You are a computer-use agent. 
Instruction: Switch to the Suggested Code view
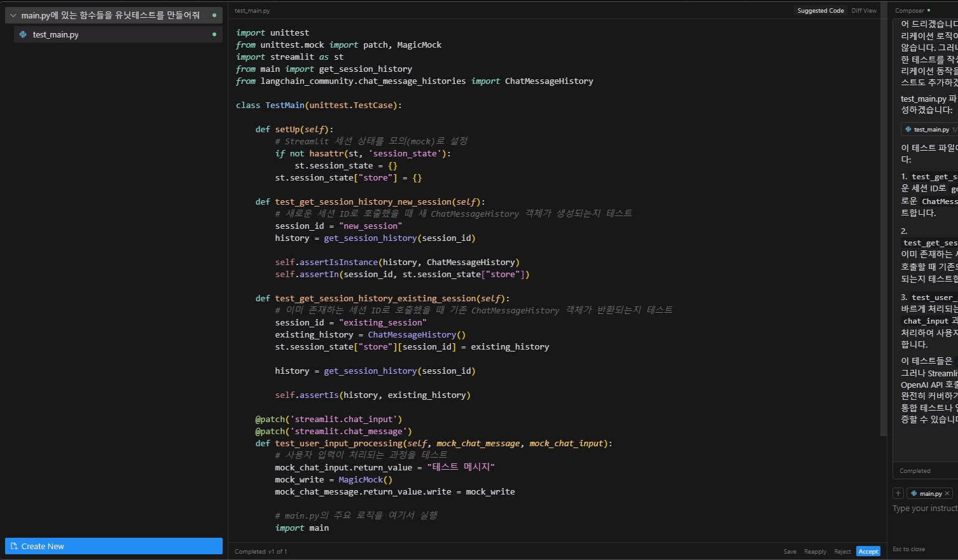[x=821, y=10]
